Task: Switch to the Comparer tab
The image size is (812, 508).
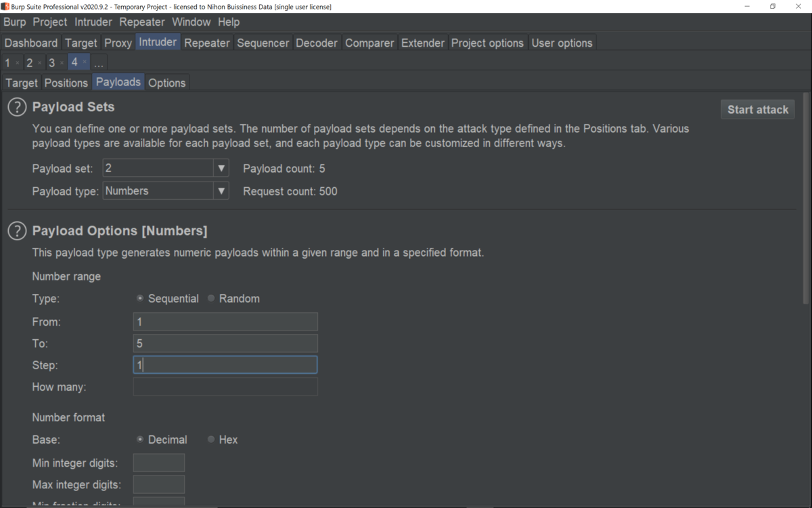Action: coord(369,43)
